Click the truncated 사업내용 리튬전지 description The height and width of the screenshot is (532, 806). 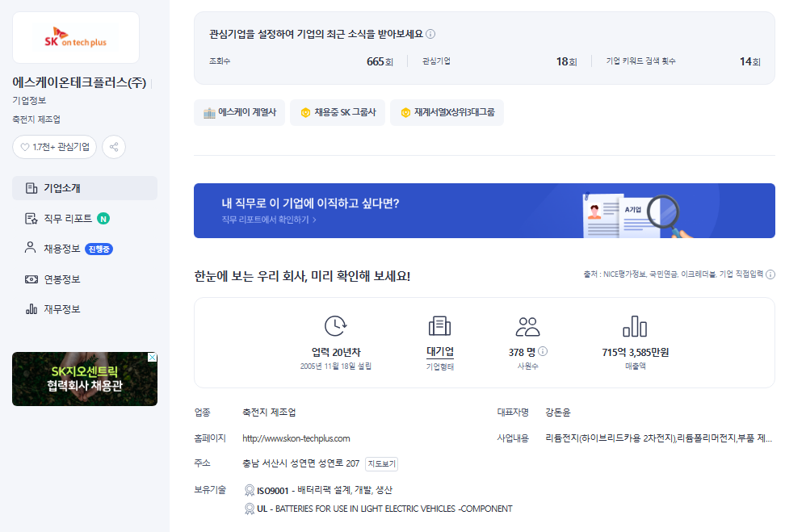(x=658, y=438)
